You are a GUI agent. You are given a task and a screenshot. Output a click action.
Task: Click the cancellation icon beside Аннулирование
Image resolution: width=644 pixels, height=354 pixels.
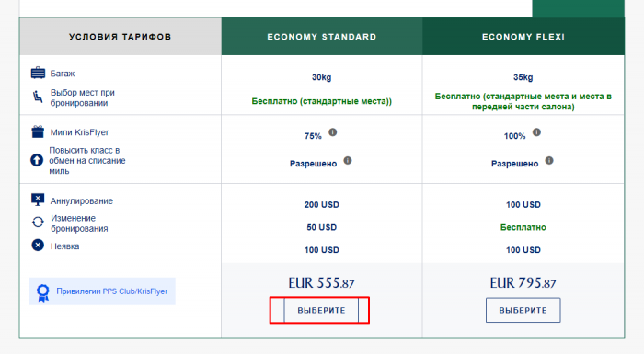[x=38, y=200]
